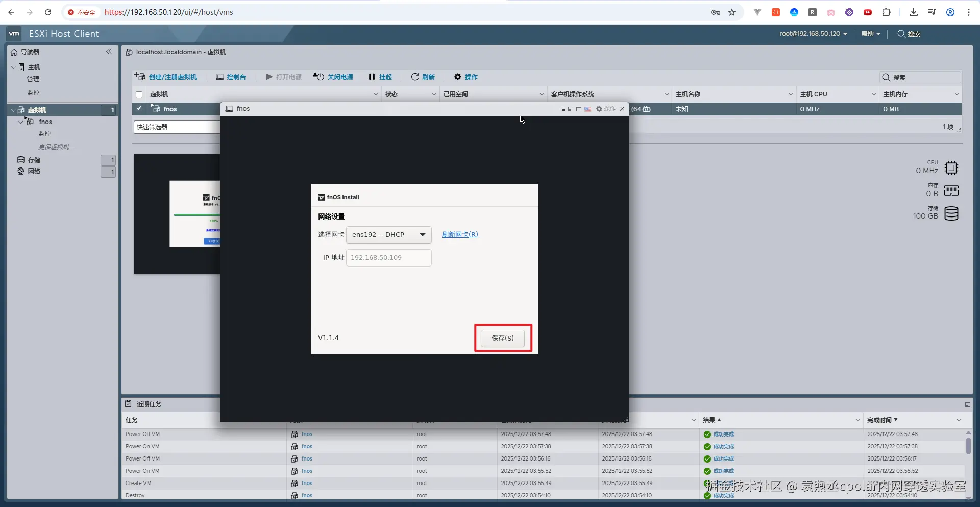Open the Virtual Machine (虚拟机) column dropdown arrow

pyautogui.click(x=376, y=94)
